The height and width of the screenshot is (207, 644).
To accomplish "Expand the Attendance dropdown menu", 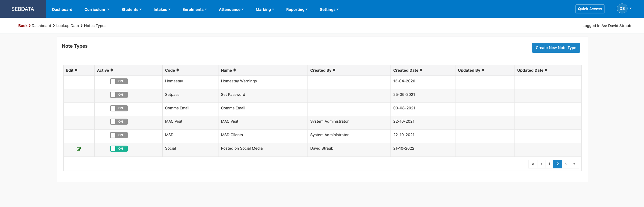I will click(x=231, y=10).
